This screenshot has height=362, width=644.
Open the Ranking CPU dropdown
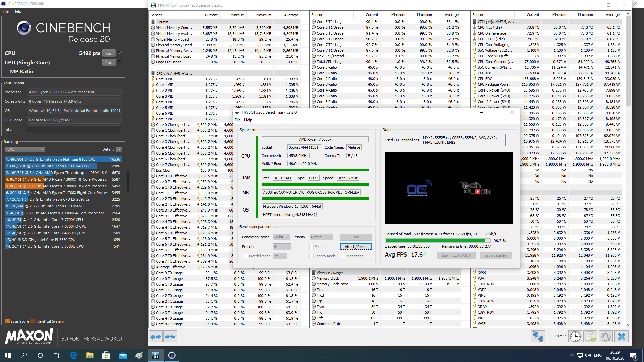tap(25, 149)
